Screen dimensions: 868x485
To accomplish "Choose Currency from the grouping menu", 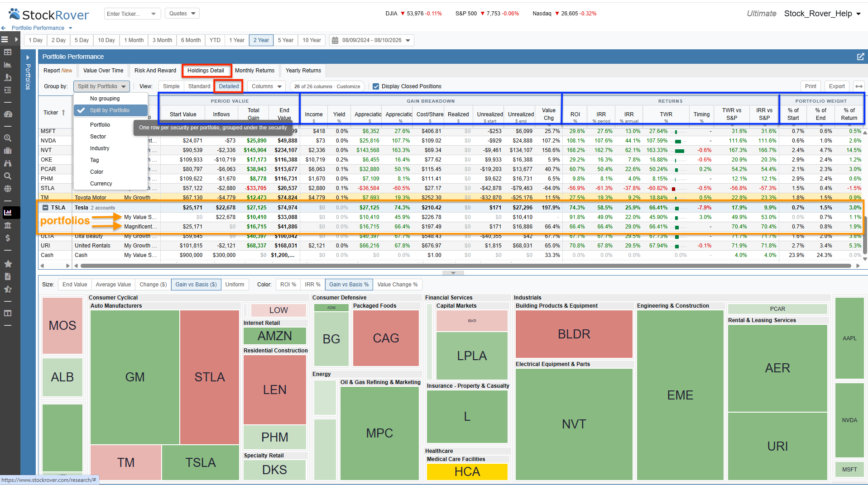I will point(110,184).
